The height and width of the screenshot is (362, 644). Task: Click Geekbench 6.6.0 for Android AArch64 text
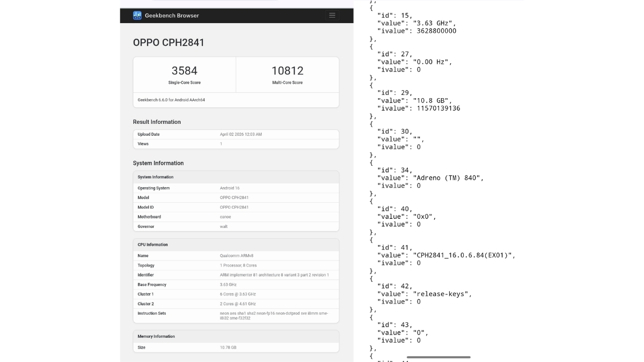click(x=171, y=100)
